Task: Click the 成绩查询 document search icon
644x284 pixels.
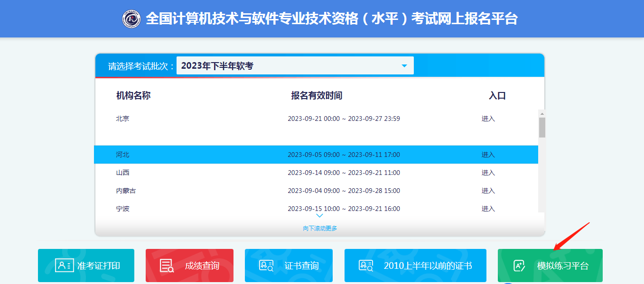Action: pyautogui.click(x=167, y=266)
